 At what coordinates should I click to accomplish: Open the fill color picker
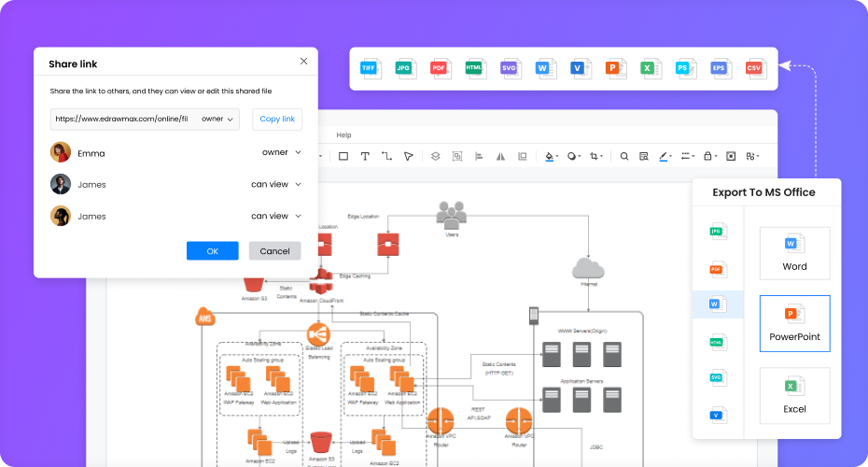(551, 156)
